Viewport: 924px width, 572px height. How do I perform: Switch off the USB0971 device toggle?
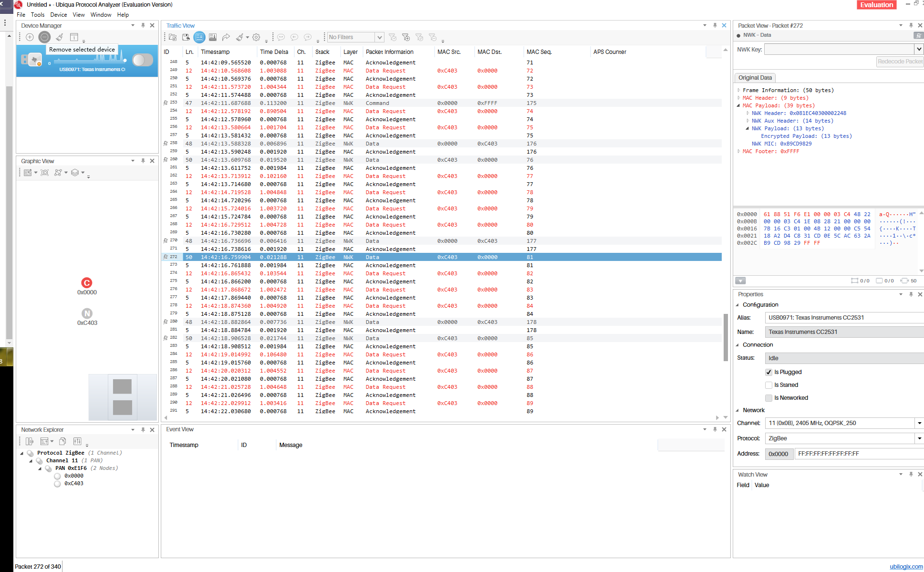click(x=142, y=61)
